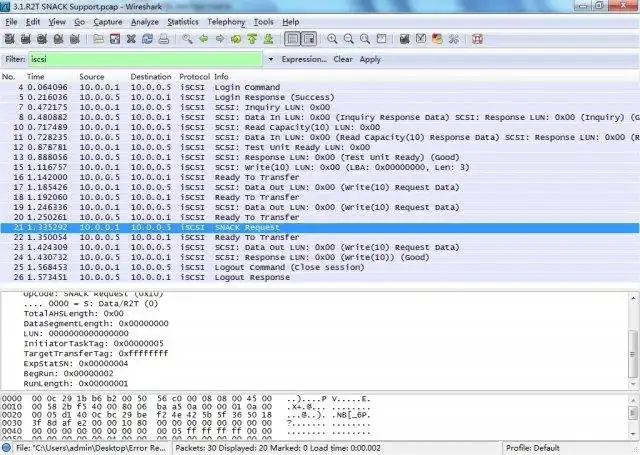Click into the iscsi filter field
640x455 pixels.
(145, 60)
